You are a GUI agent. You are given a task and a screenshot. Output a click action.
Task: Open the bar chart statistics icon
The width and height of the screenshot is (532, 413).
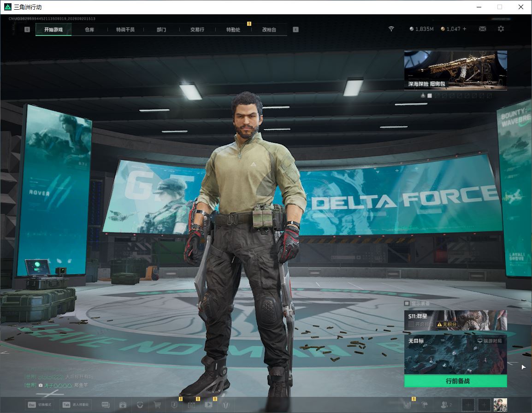(x=407, y=405)
